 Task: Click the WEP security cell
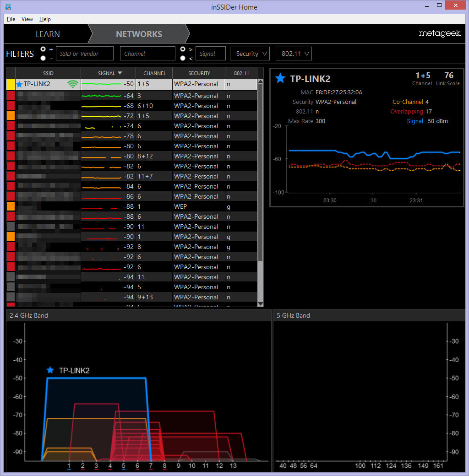[x=180, y=206]
